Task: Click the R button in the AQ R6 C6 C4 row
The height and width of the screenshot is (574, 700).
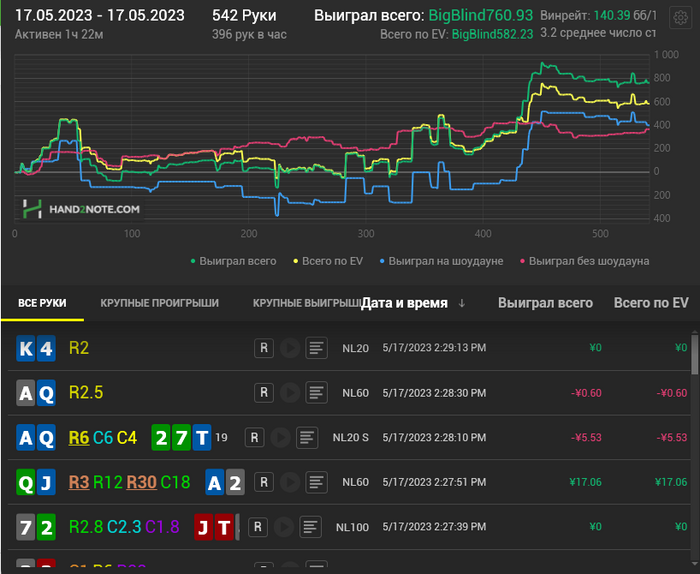Action: pyautogui.click(x=254, y=437)
